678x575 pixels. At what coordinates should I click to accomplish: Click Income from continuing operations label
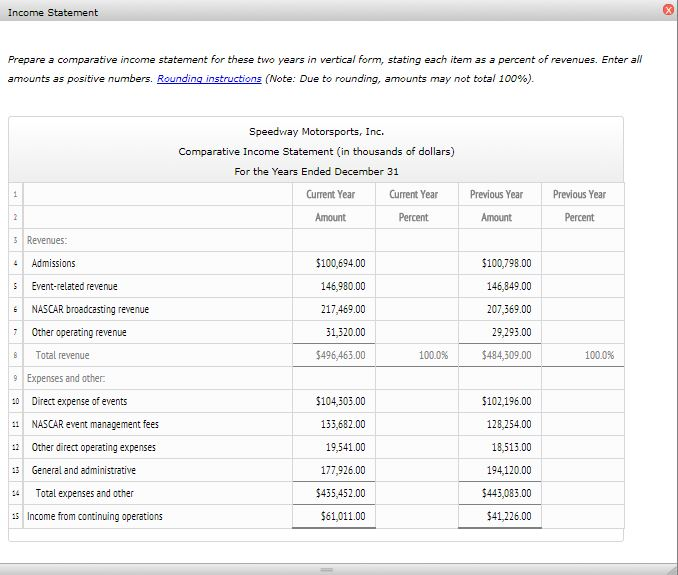(95, 516)
